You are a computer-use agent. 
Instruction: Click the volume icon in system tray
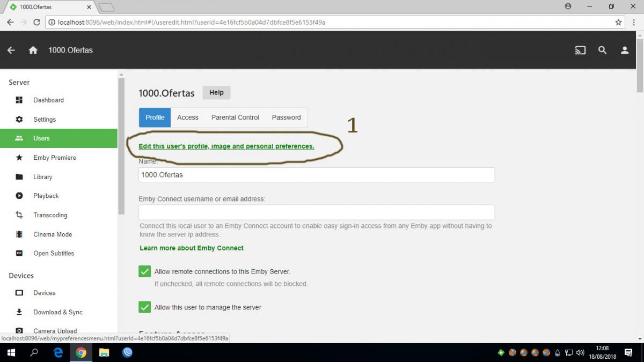(x=580, y=353)
